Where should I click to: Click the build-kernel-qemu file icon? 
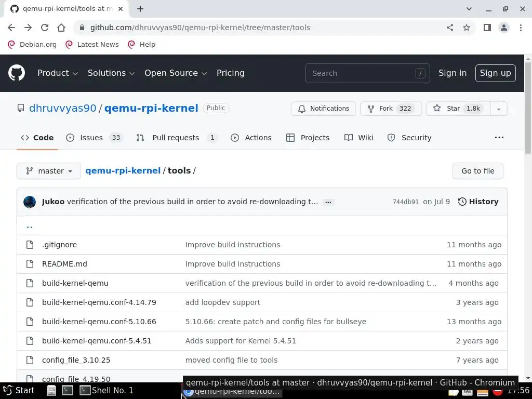point(30,283)
